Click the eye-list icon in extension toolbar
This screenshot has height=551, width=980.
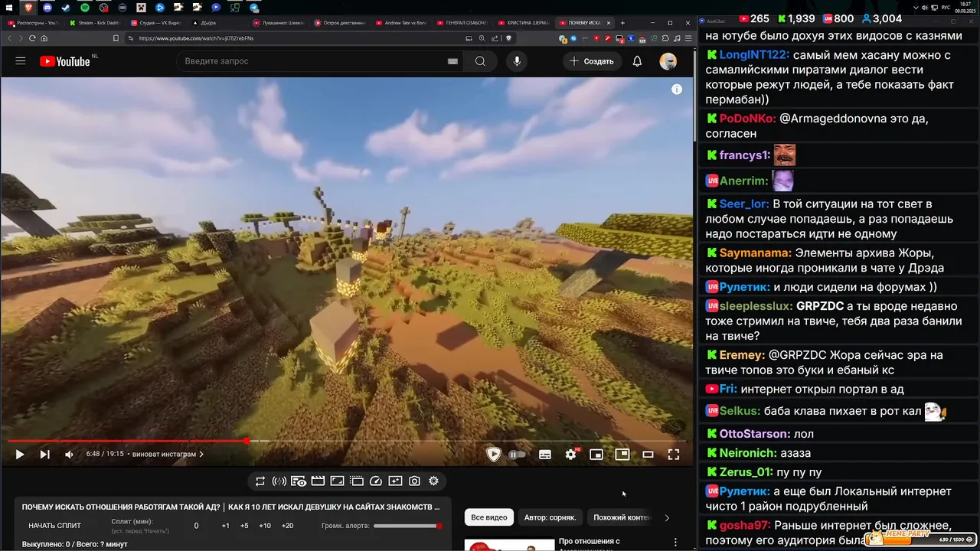pyautogui.click(x=299, y=481)
